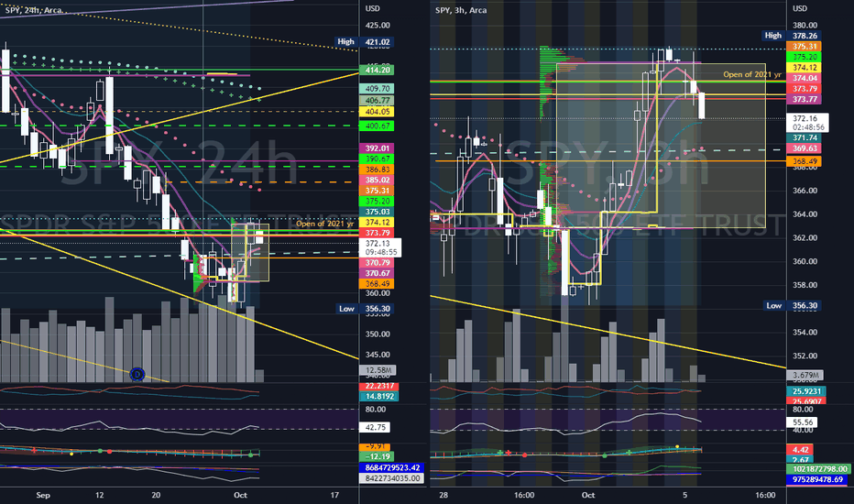Click the green 414.20 price label
The image size is (854, 504).
pyautogui.click(x=377, y=70)
